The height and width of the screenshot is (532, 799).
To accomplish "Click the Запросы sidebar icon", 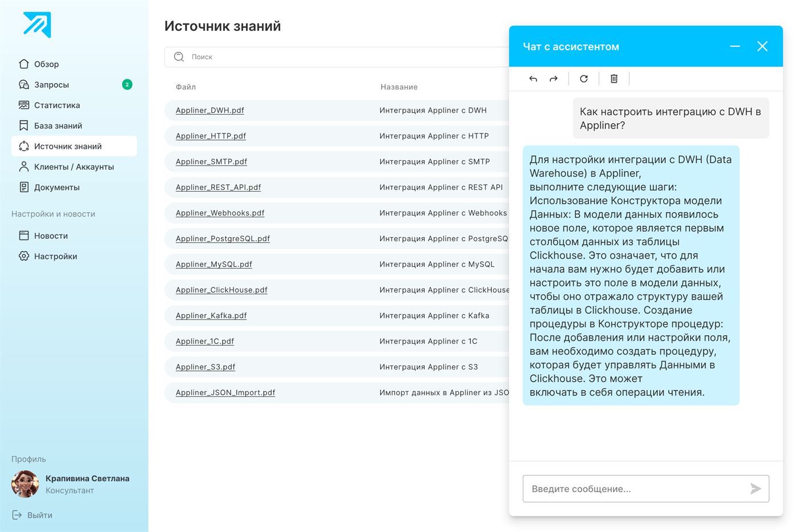I will [x=24, y=84].
